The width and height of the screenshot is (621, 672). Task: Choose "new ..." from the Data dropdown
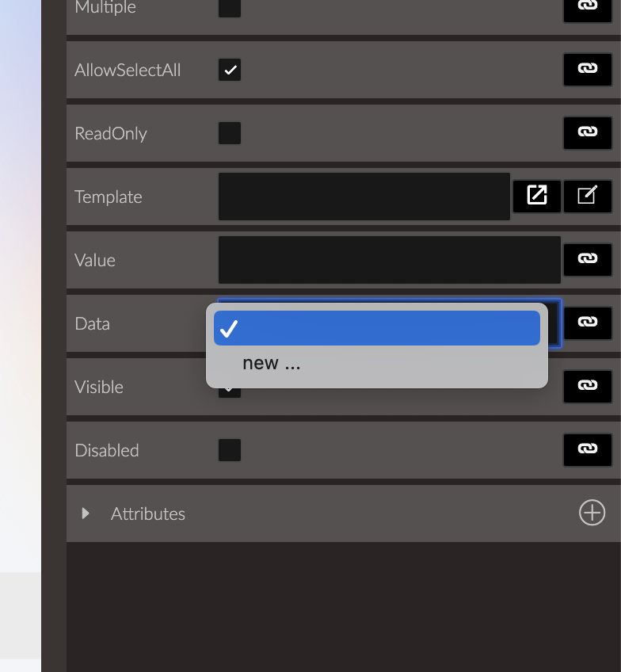point(377,364)
